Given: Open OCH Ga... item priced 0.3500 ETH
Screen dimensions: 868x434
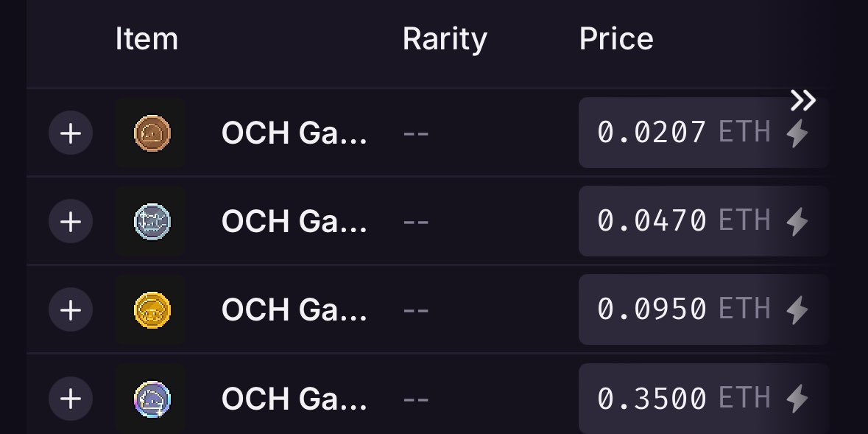Looking at the screenshot, I should tap(294, 399).
